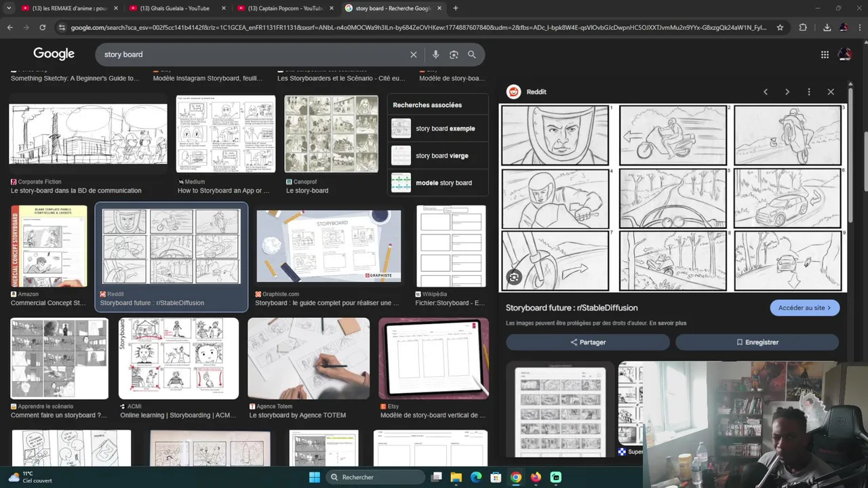The height and width of the screenshot is (488, 868).
Task: Open the 'En savoir plus' copyright link
Action: point(667,323)
